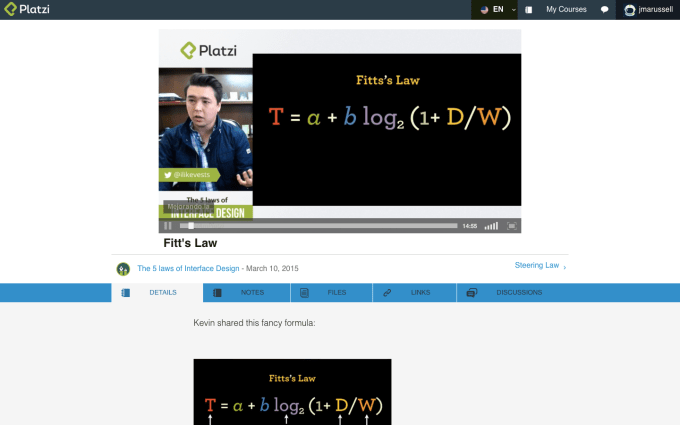Enter fullscreen video mode
This screenshot has height=425, width=680.
(x=512, y=226)
